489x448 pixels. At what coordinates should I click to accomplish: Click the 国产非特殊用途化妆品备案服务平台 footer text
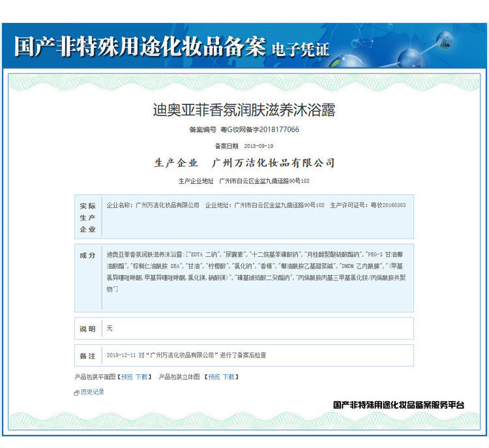point(398,405)
